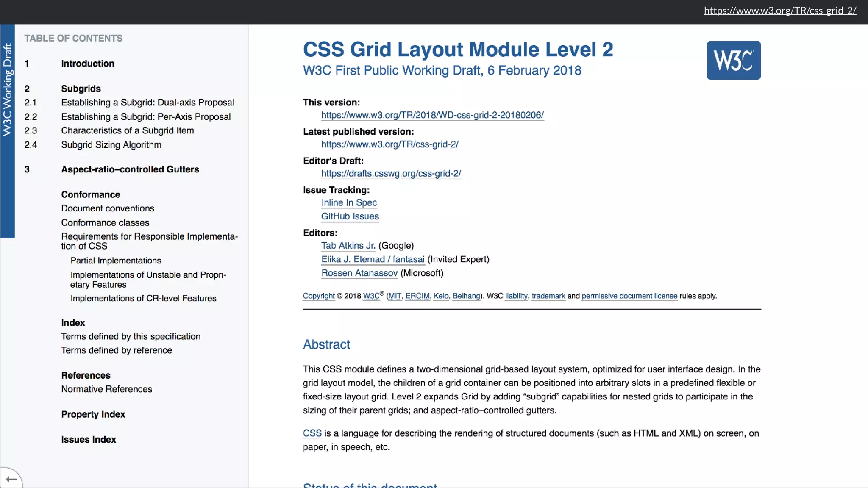Open Terms defined by reference

coord(117,350)
